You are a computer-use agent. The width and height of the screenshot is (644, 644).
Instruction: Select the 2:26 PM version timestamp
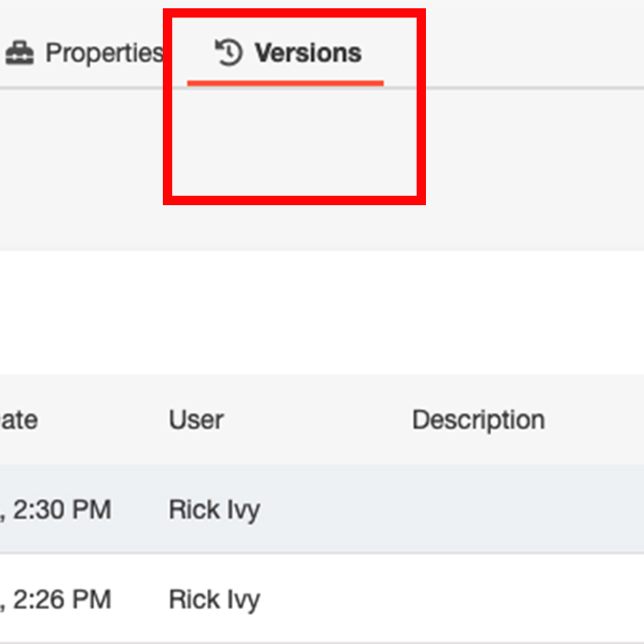pos(57,600)
